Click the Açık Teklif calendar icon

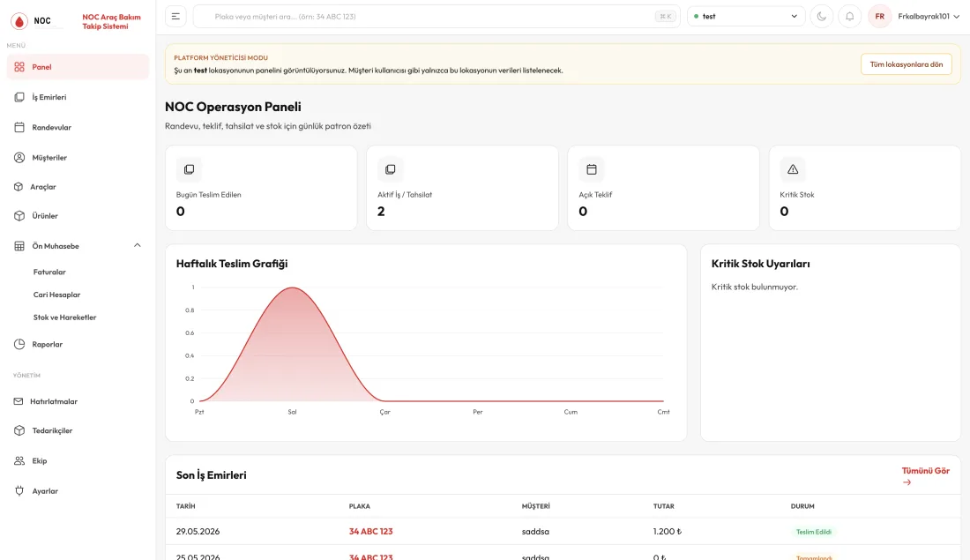pos(592,169)
